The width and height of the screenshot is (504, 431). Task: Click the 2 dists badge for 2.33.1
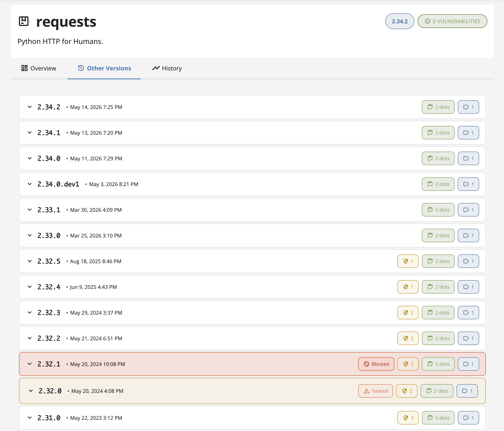438,210
